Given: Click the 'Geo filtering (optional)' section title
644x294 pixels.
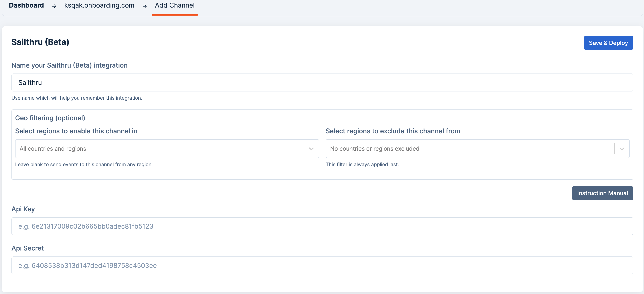Looking at the screenshot, I should coord(50,118).
